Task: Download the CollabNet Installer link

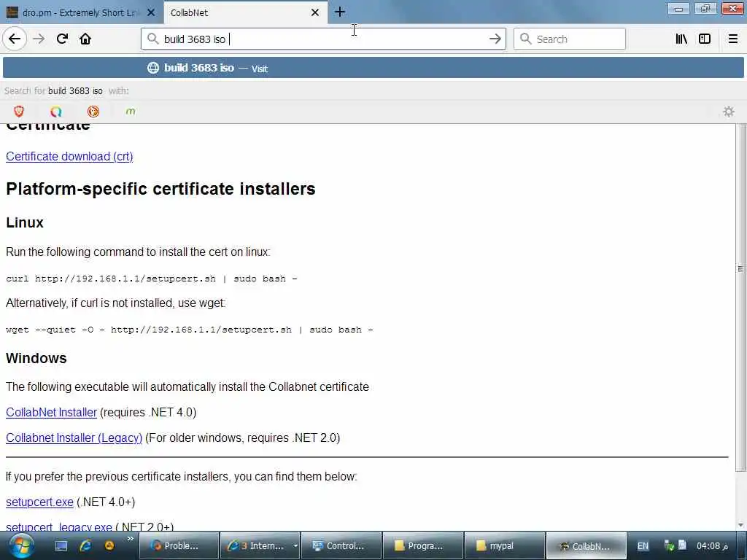Action: pyautogui.click(x=52, y=413)
